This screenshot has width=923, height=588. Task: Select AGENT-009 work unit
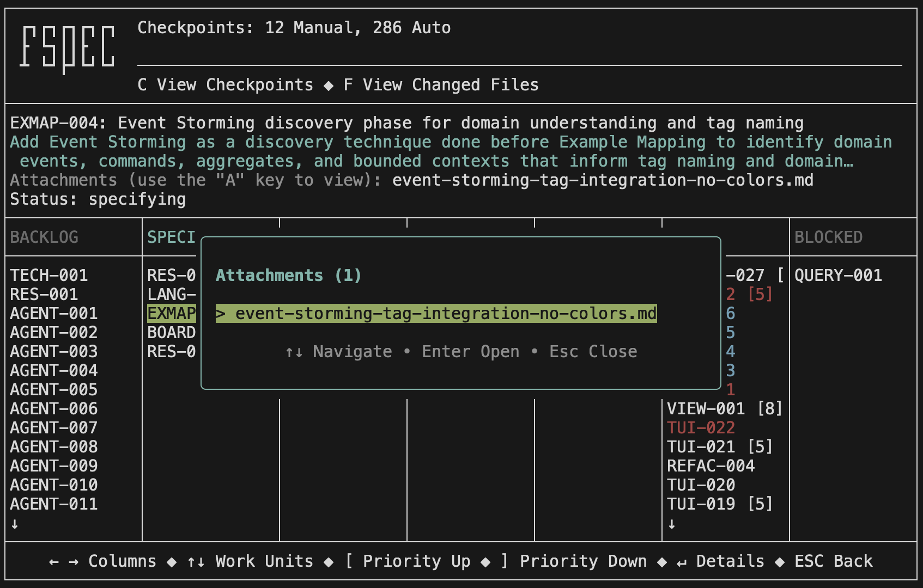[x=54, y=466]
